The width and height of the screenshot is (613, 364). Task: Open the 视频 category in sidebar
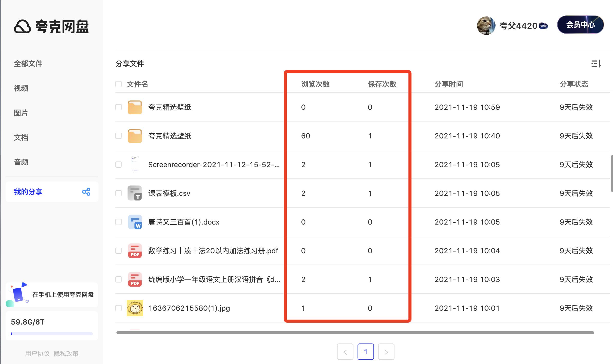pyautogui.click(x=21, y=88)
